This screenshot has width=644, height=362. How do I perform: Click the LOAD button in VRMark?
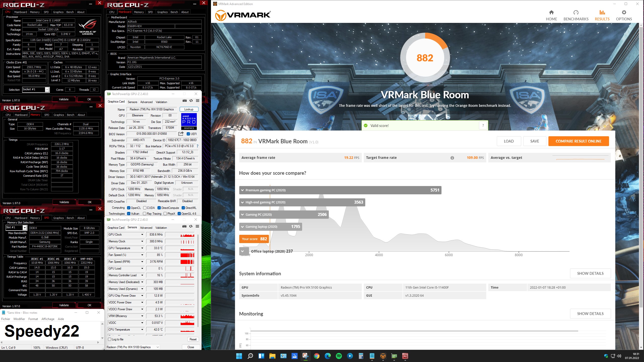coord(509,141)
